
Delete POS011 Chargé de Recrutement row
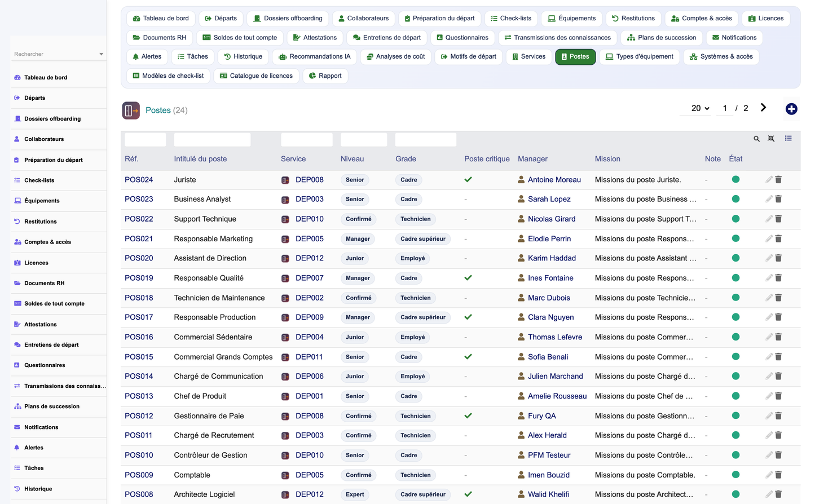tap(778, 435)
